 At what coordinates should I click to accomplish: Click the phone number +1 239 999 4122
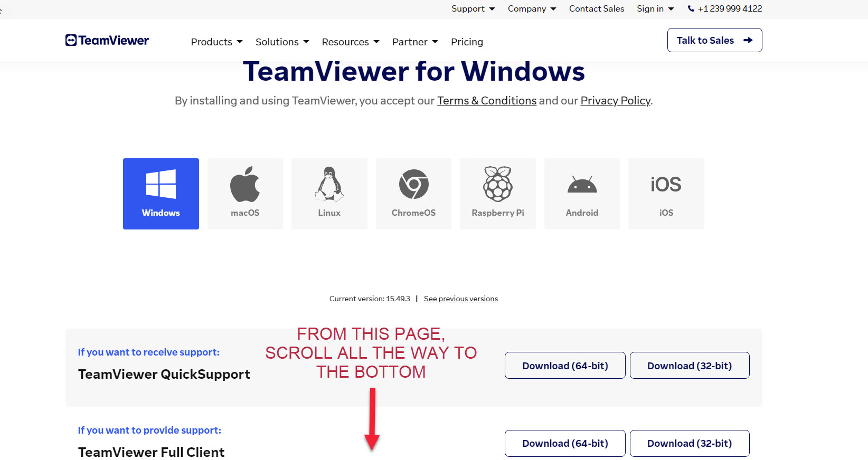click(725, 8)
